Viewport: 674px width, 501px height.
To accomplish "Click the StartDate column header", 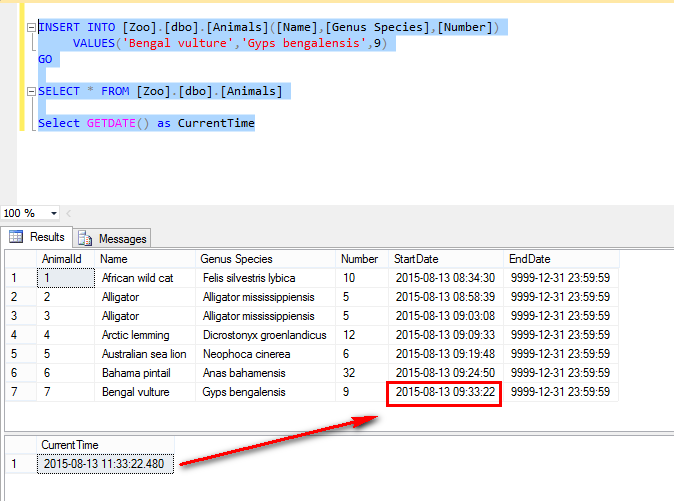I will click(446, 259).
